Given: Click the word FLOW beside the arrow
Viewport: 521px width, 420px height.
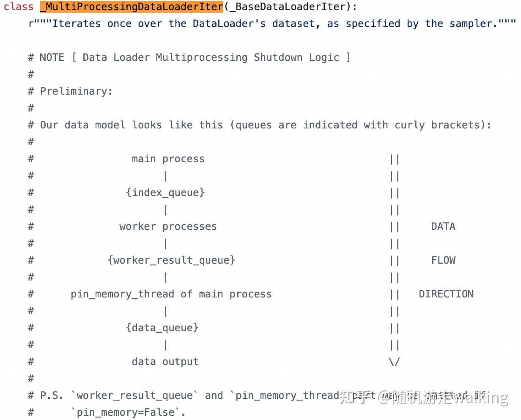Looking at the screenshot, I should pyautogui.click(x=443, y=260).
